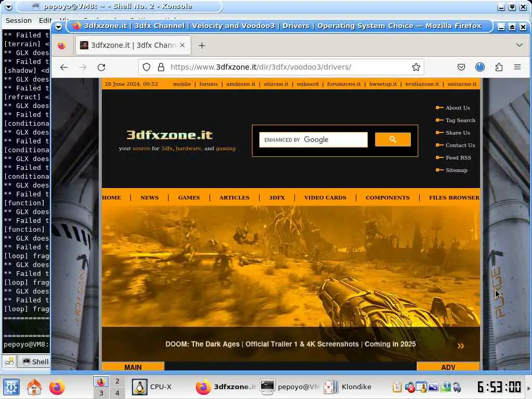
Task: Open the ARTICLES navigation menu item
Action: click(234, 198)
